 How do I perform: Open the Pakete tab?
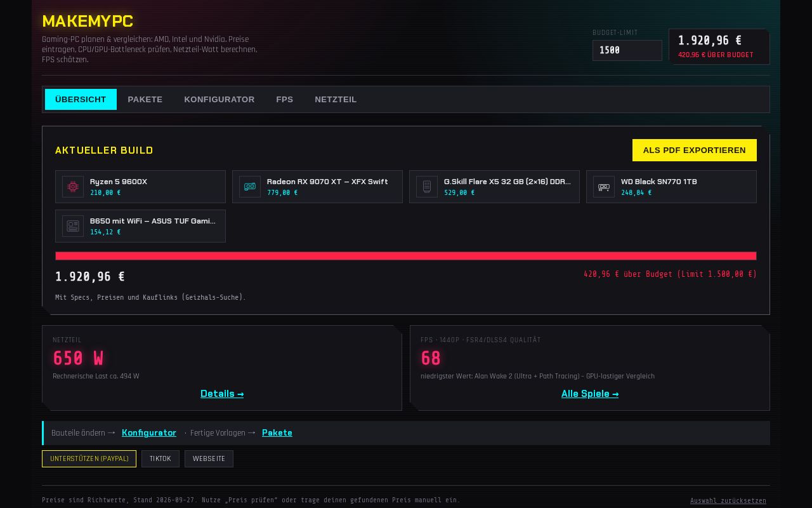pyautogui.click(x=145, y=100)
